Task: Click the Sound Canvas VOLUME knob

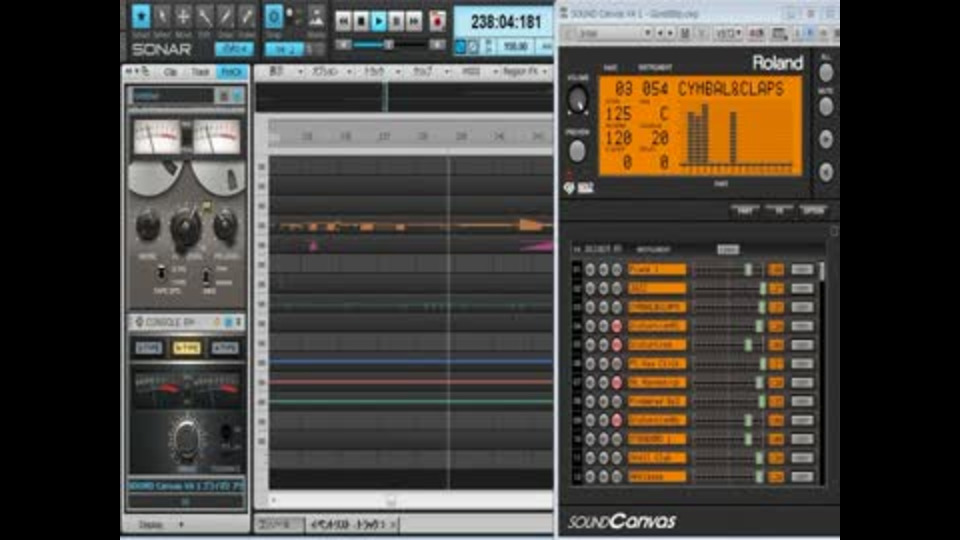Action: [577, 100]
